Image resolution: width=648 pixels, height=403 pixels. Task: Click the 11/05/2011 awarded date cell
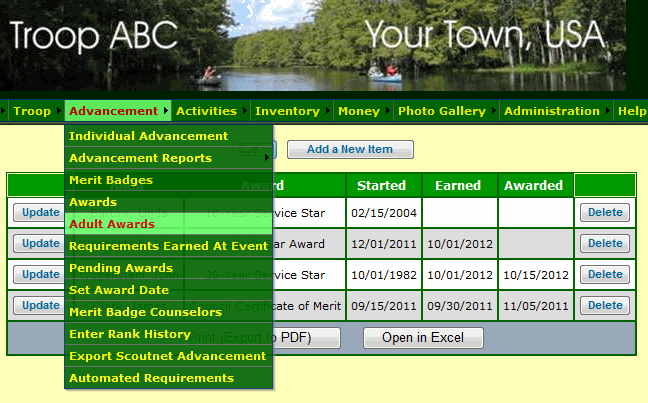536,306
